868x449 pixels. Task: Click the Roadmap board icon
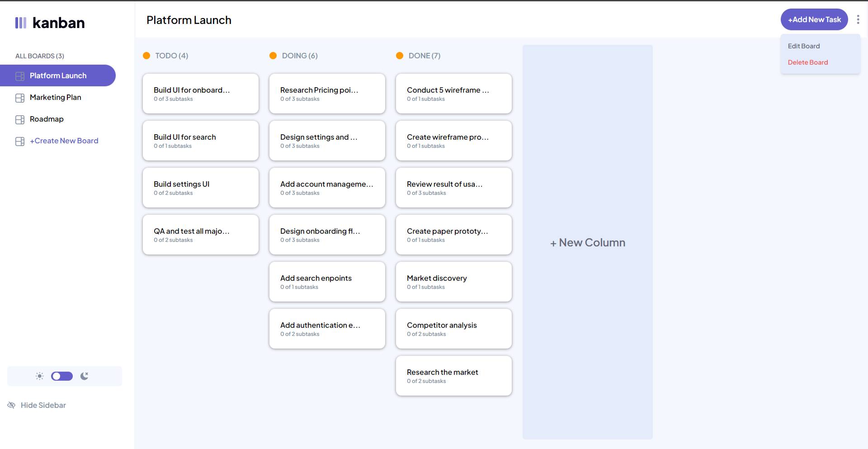(x=20, y=119)
